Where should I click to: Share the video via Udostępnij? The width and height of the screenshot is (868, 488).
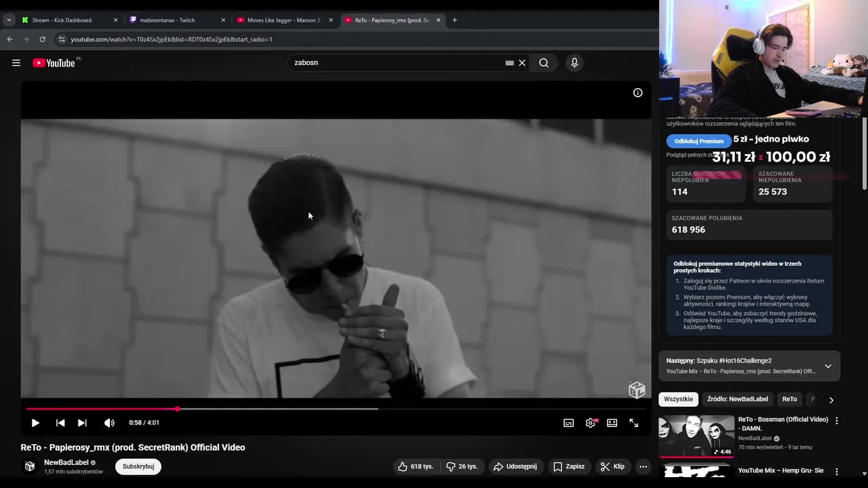pos(515,466)
